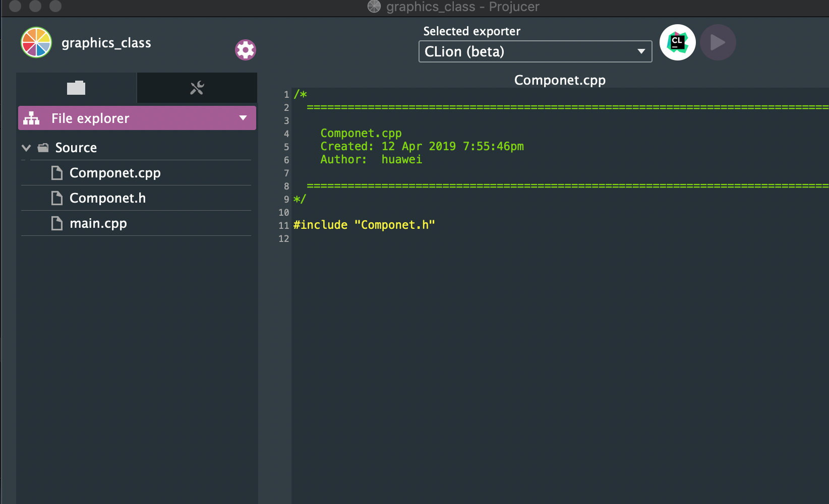Place cursor on #include "Componet.h" line
The height and width of the screenshot is (504, 829).
pyautogui.click(x=364, y=225)
